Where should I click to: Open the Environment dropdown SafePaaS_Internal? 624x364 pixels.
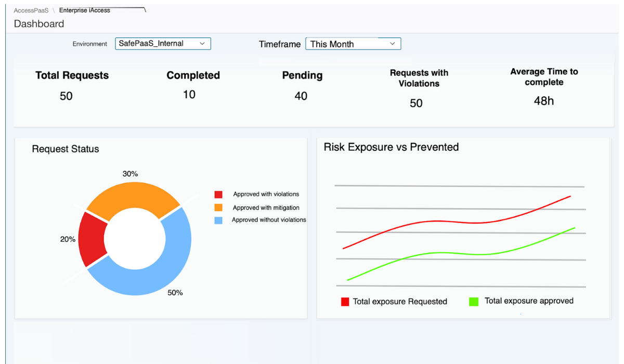click(163, 44)
